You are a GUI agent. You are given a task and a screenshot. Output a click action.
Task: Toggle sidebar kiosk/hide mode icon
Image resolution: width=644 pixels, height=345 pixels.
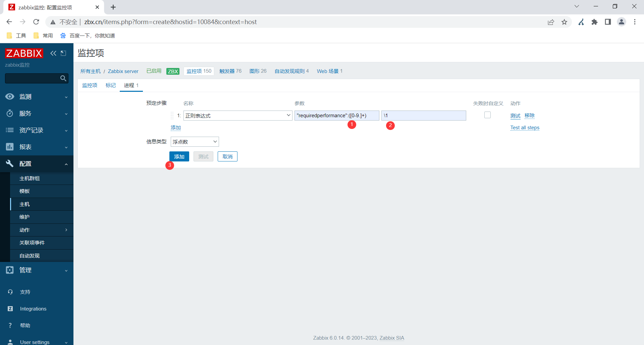coord(63,53)
